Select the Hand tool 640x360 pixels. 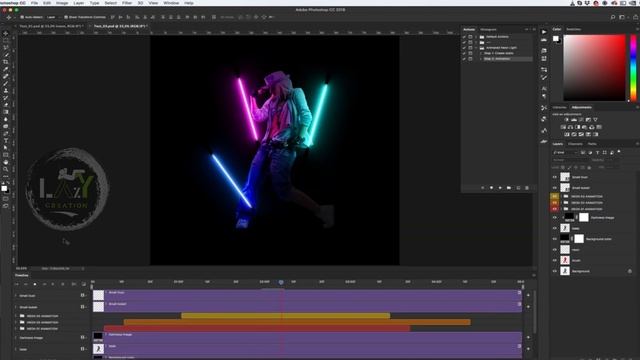click(5, 162)
